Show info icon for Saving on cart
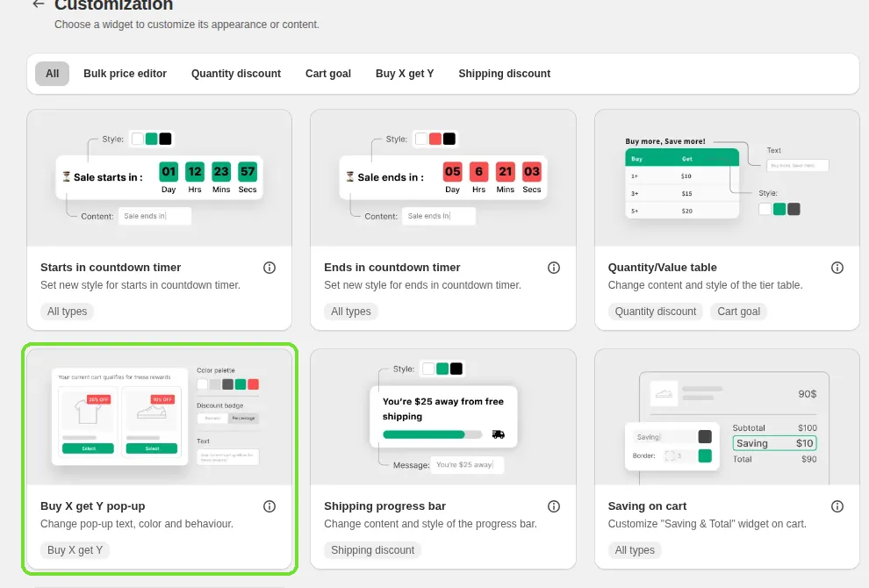Screen dimensions: 869x588 [x=837, y=506]
